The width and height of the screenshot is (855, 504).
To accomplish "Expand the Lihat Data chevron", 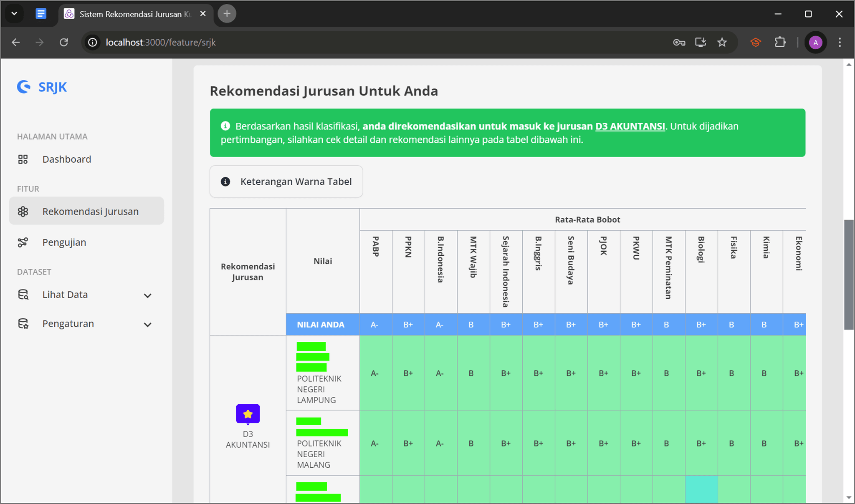I will (x=147, y=295).
